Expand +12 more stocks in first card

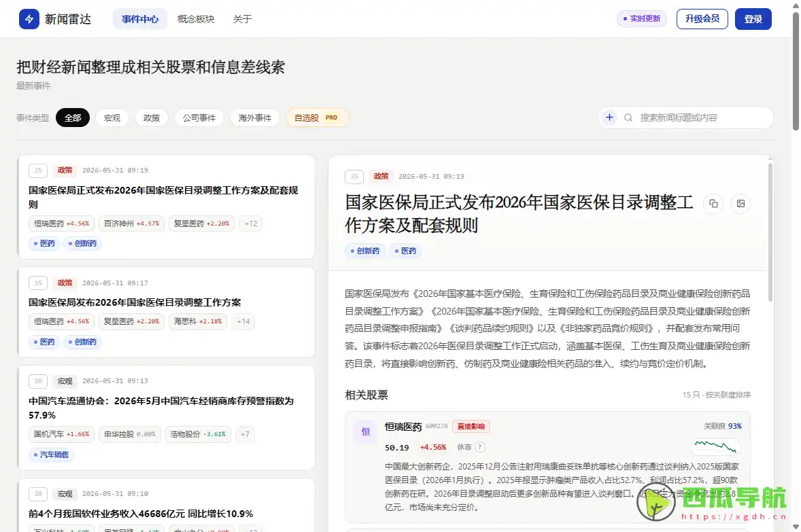point(250,224)
